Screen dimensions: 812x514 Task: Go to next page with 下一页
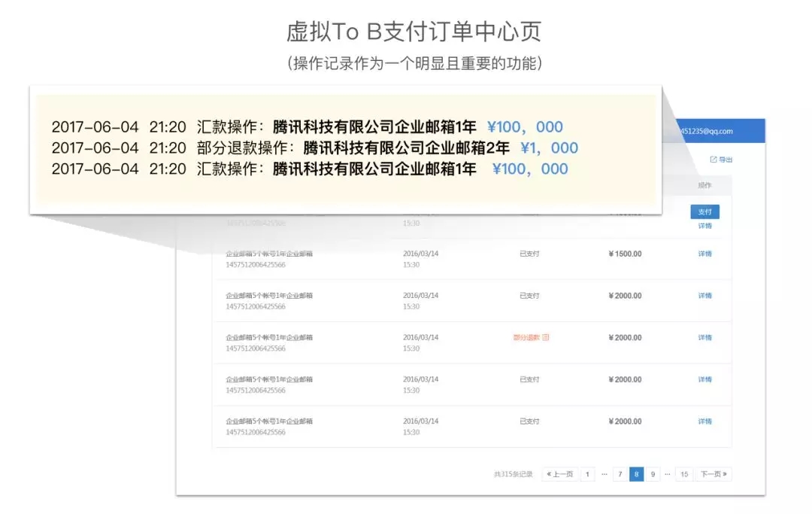point(714,474)
